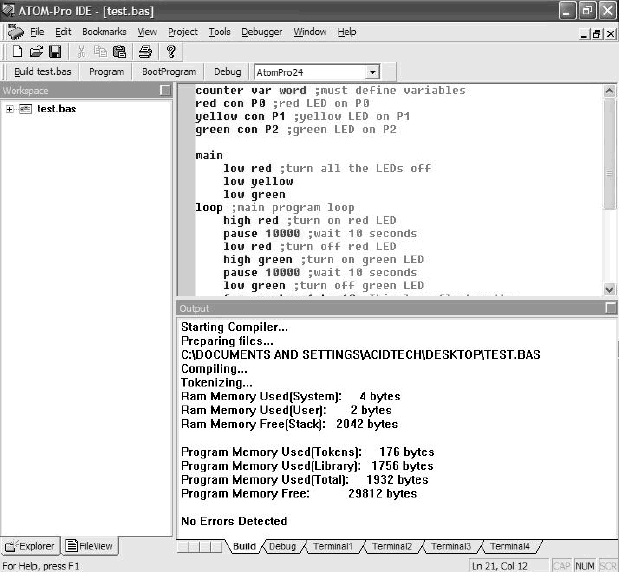Screen dimensions: 619x572
Task: Click the Cut scissors icon
Action: coord(81,51)
